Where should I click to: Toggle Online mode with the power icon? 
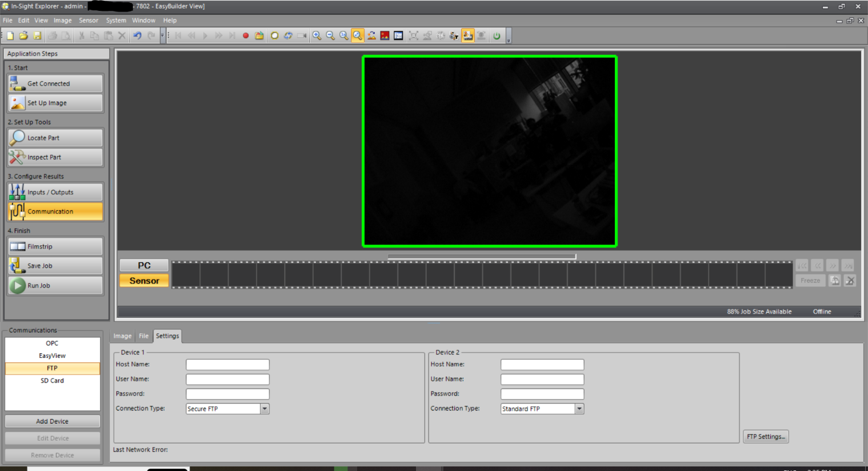[497, 35]
